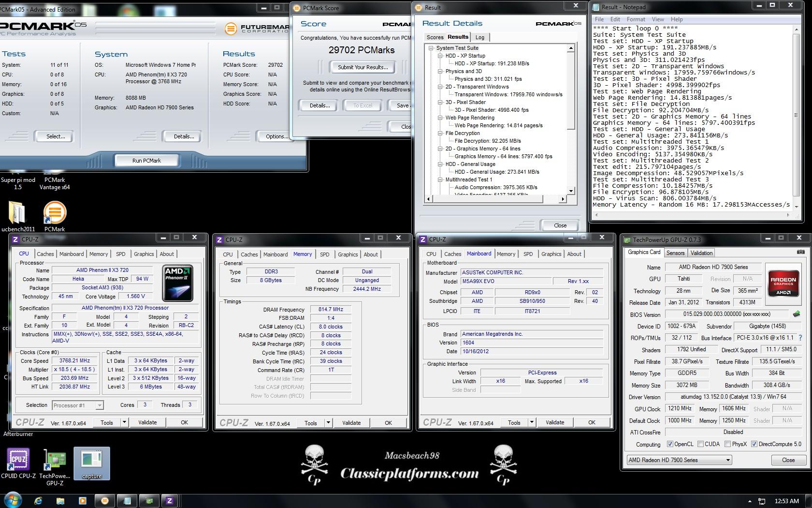Click Close button in the Result Details window
Viewport: 812px width, 508px height.
click(x=560, y=225)
